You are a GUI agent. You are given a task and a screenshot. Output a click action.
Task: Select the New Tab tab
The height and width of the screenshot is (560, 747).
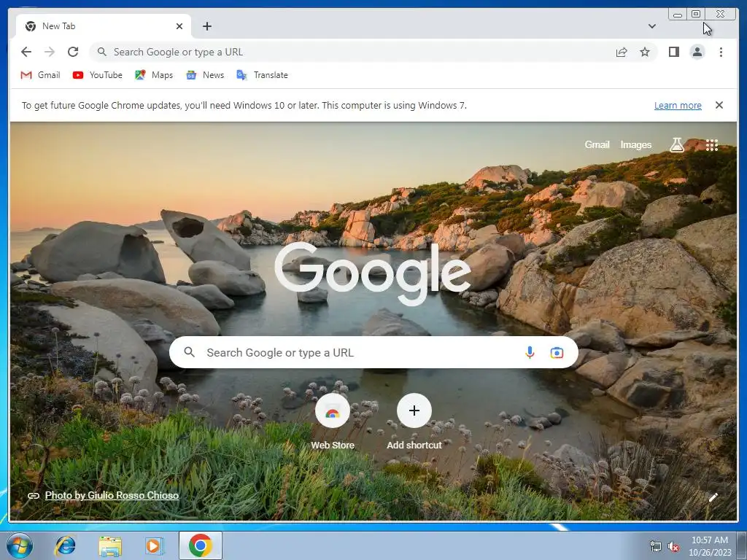(x=104, y=26)
